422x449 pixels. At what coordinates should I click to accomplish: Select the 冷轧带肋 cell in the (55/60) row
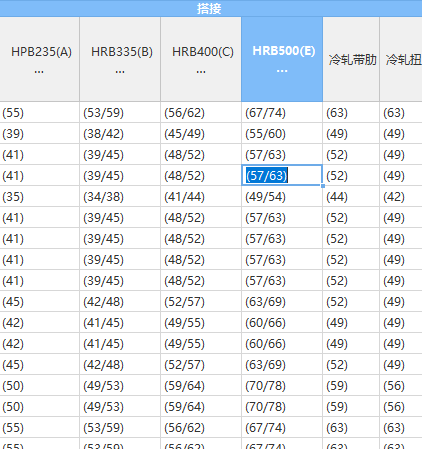click(x=351, y=133)
